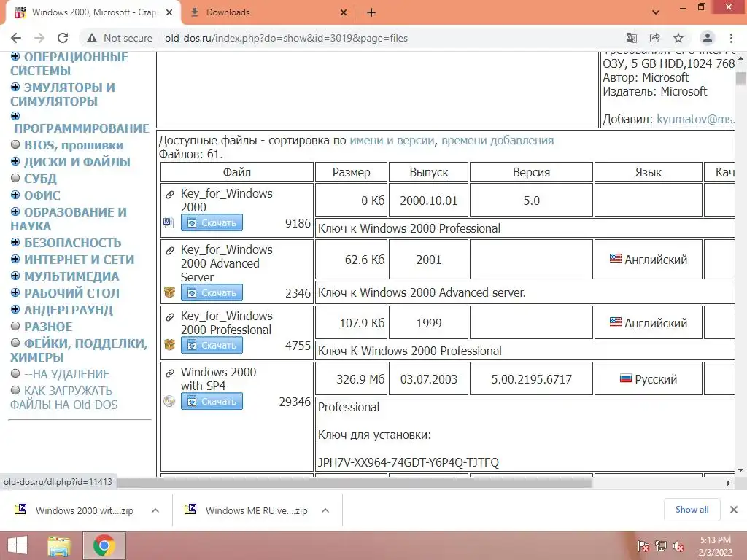Expand options for Windows ME zip download
The width and height of the screenshot is (747, 560).
325,510
